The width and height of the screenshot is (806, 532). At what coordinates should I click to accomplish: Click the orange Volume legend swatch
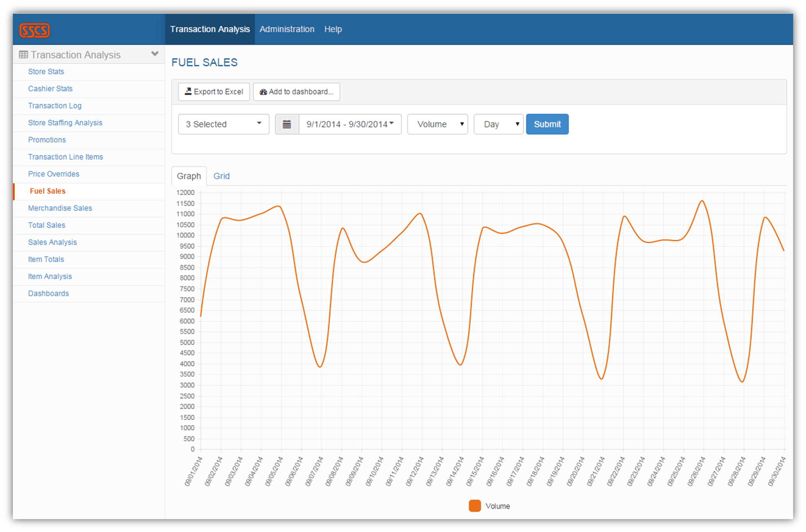pyautogui.click(x=474, y=506)
